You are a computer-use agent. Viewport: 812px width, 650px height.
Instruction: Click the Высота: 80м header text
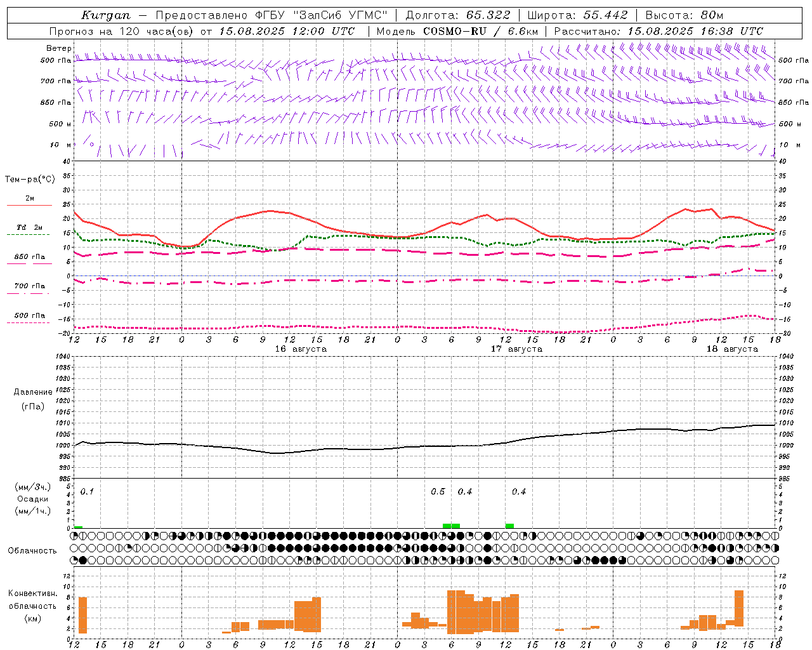[684, 15]
